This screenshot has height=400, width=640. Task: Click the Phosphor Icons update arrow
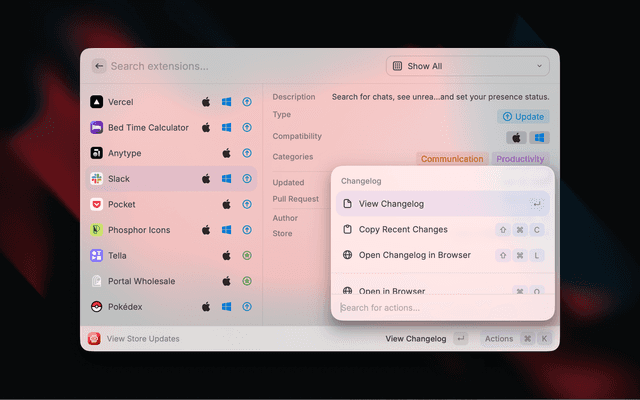[246, 230]
